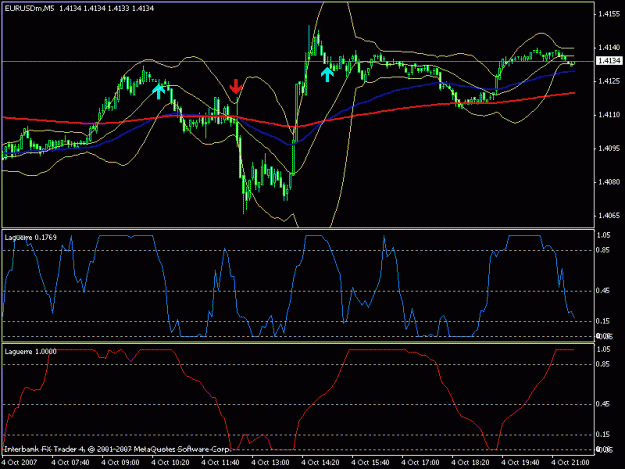Select cyan up arrow before 10:20 candles

(x=159, y=91)
